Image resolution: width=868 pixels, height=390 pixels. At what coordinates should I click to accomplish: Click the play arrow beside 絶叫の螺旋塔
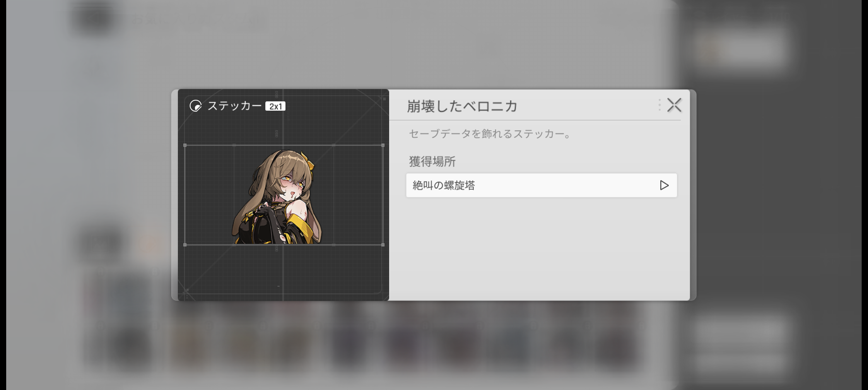tap(664, 185)
